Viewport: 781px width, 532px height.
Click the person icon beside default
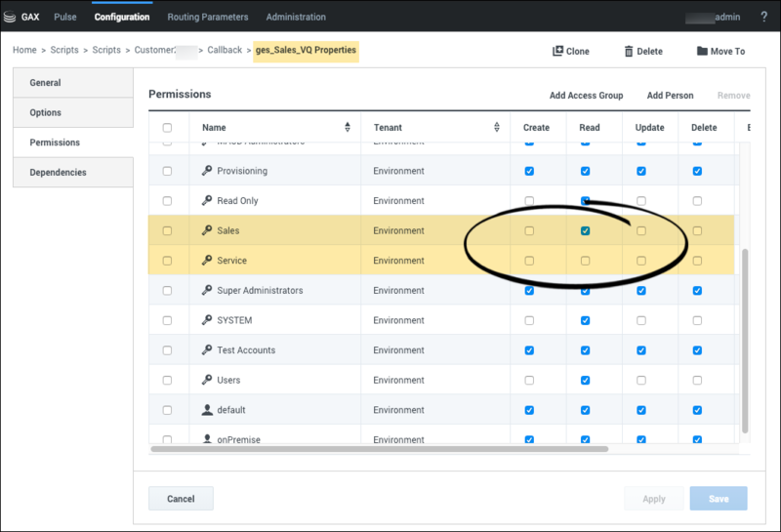(207, 410)
